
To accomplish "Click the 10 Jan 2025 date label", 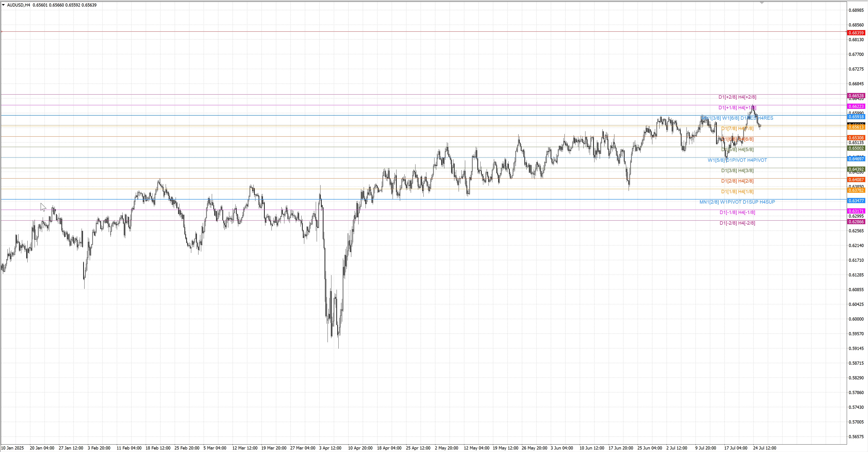I will click(x=12, y=448).
